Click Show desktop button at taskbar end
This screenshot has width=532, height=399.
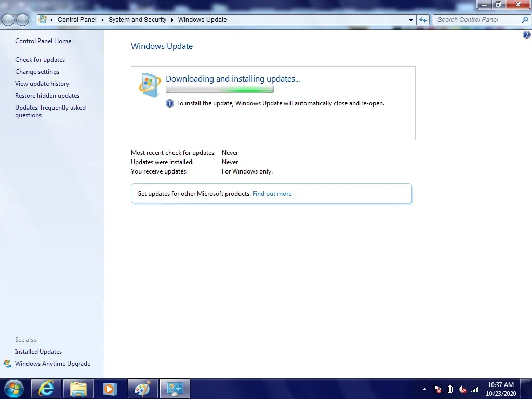click(526, 389)
